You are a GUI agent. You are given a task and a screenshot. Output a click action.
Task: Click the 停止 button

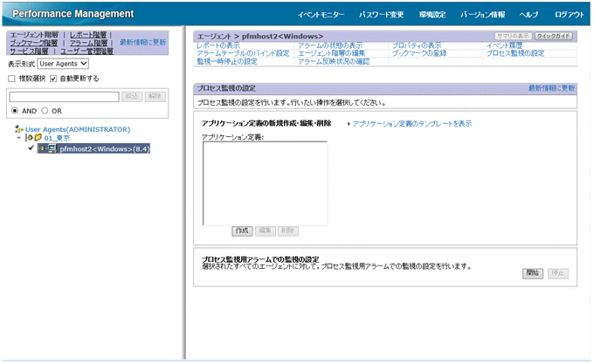[558, 273]
